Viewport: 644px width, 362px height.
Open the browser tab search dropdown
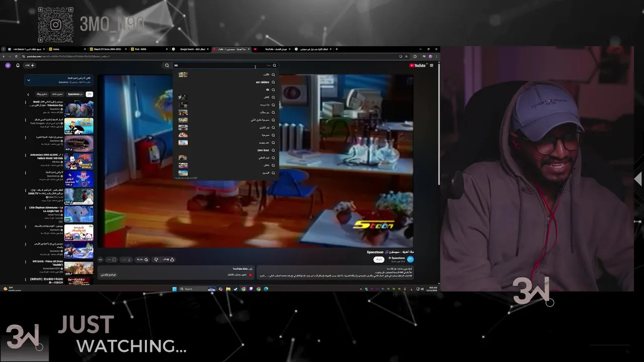click(4, 49)
